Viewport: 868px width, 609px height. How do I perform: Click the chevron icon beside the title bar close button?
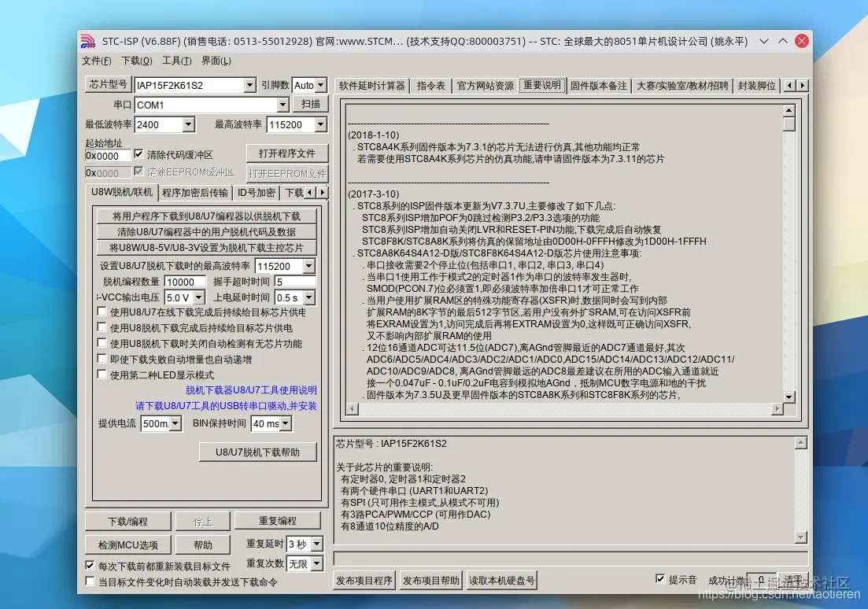point(763,40)
